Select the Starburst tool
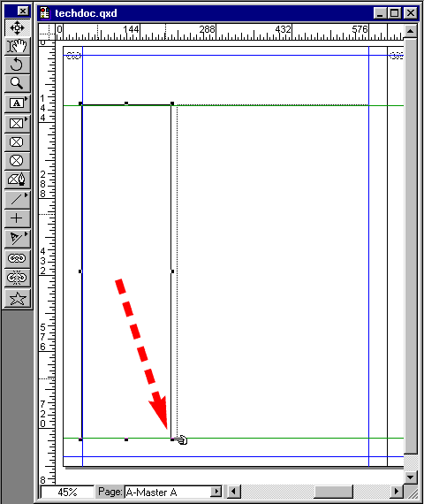 (x=18, y=299)
